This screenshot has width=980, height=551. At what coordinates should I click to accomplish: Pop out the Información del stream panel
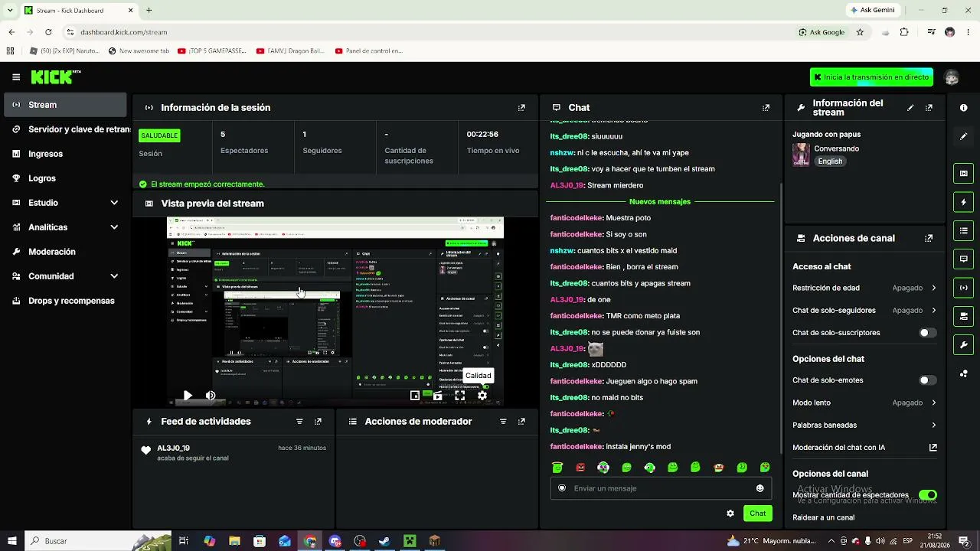(x=929, y=108)
